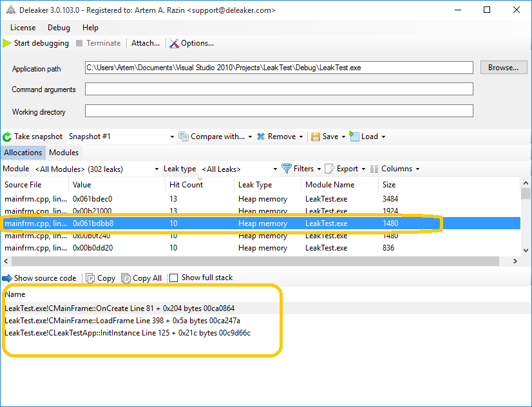
Task: Click the Browse button
Action: pos(503,68)
